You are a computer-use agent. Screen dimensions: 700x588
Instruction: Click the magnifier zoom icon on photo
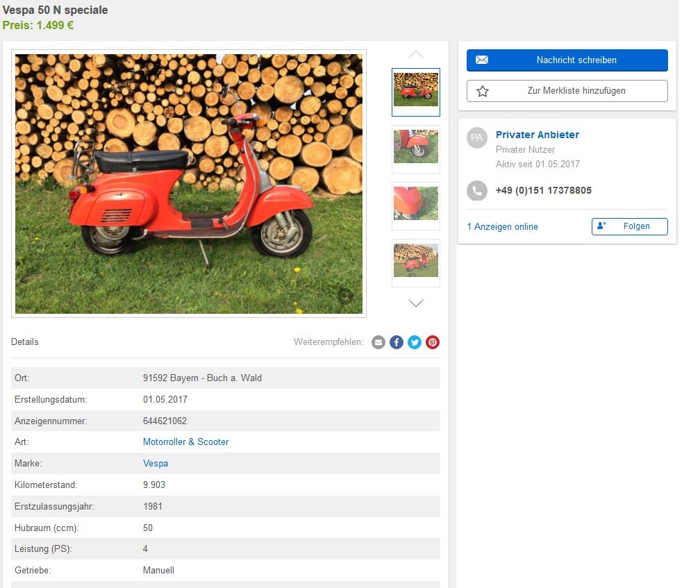(345, 296)
